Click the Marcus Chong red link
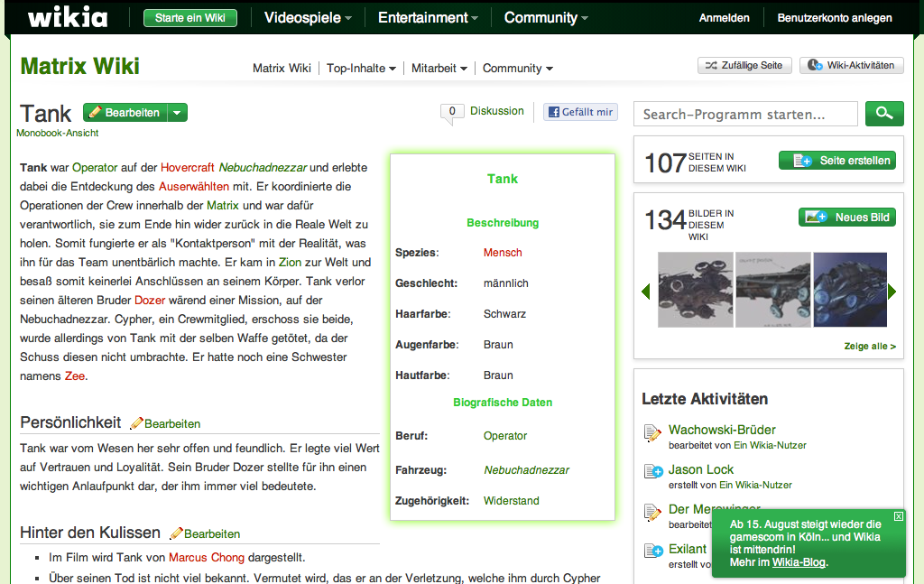This screenshot has width=924, height=584. point(207,558)
